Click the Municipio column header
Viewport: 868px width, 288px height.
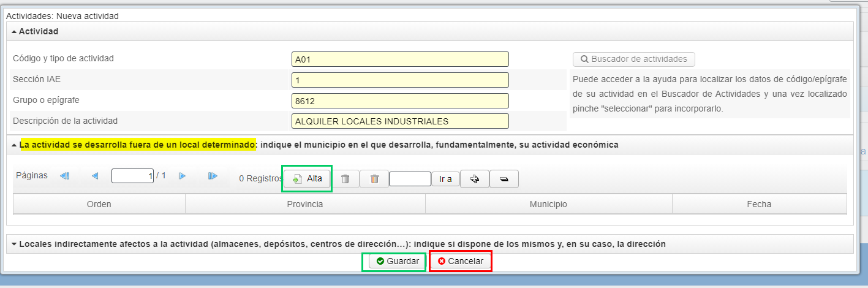click(548, 204)
